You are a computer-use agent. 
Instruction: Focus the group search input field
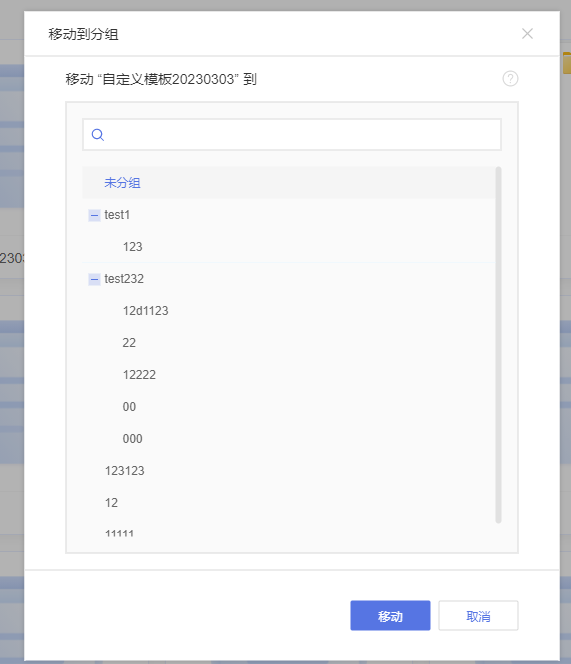point(292,135)
